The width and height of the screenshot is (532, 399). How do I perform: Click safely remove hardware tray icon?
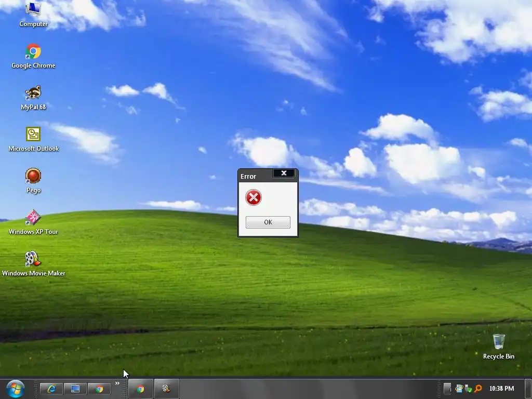click(468, 389)
